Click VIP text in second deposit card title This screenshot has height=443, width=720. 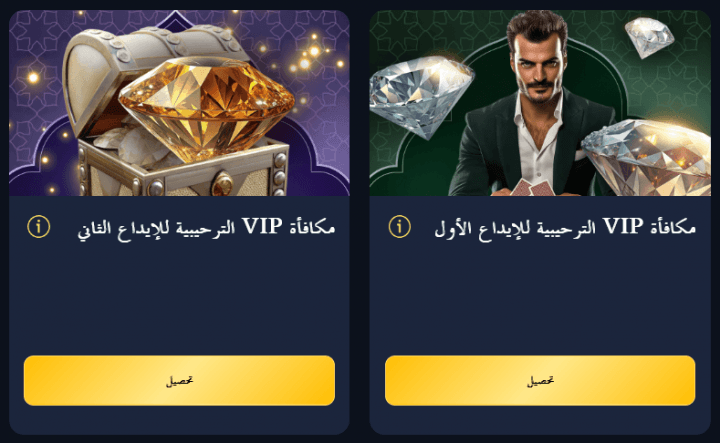(x=262, y=226)
